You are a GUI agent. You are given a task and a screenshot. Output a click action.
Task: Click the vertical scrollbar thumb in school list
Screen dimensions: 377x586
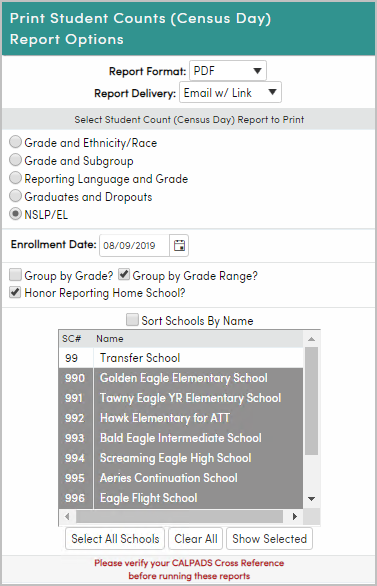point(311,401)
